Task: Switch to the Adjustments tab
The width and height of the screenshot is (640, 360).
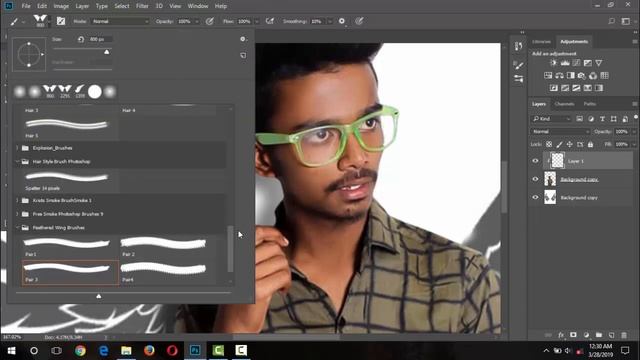Action: click(x=574, y=42)
